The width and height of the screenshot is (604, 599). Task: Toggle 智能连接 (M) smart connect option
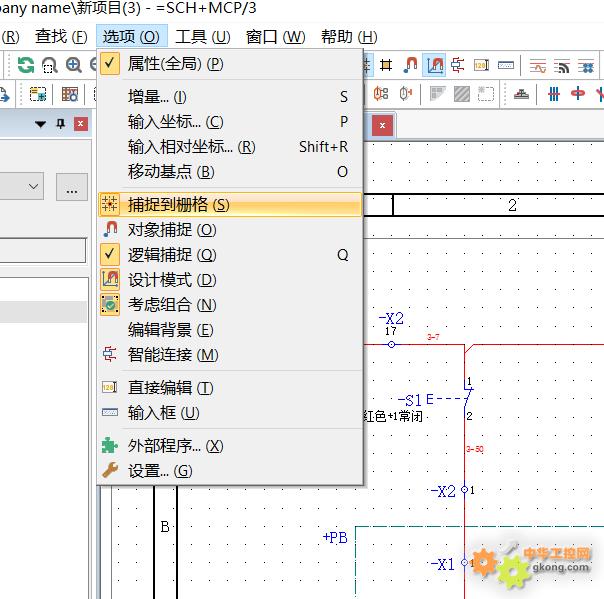point(230,355)
